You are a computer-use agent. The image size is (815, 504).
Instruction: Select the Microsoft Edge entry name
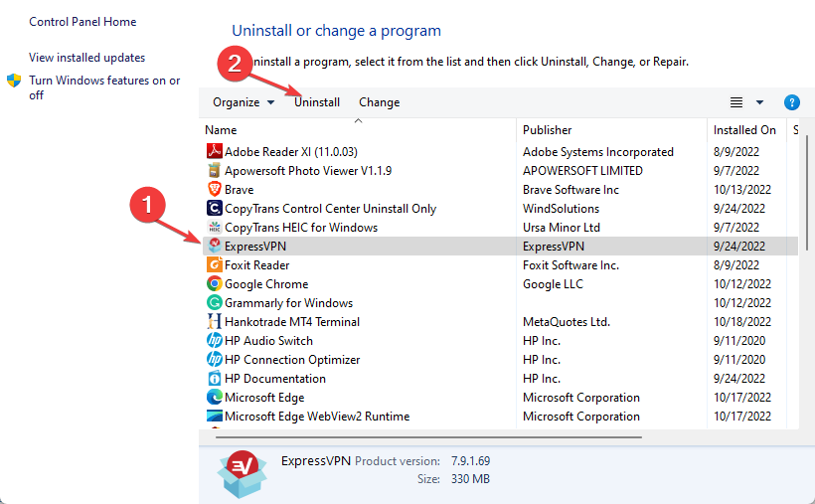click(264, 398)
